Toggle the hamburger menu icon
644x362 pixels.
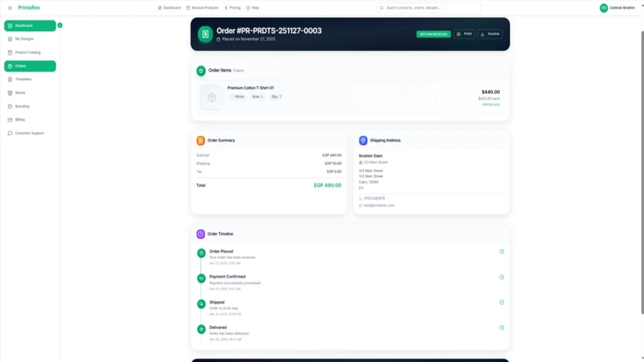click(10, 8)
